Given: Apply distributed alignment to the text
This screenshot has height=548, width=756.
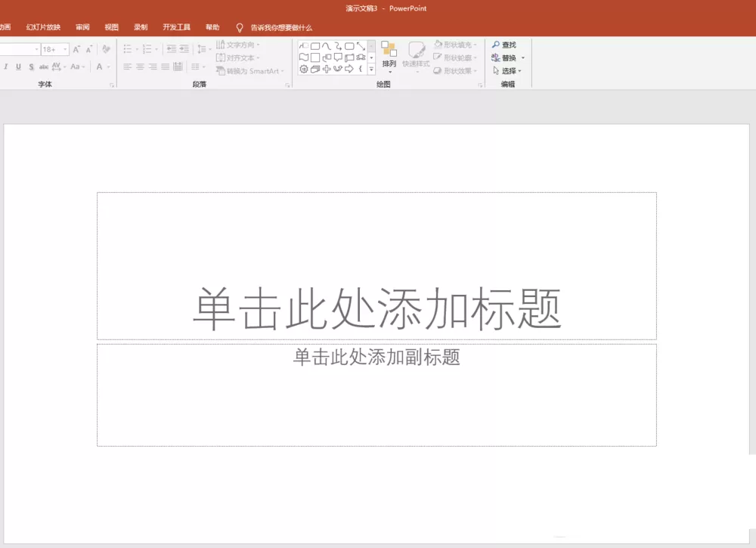Looking at the screenshot, I should (178, 67).
